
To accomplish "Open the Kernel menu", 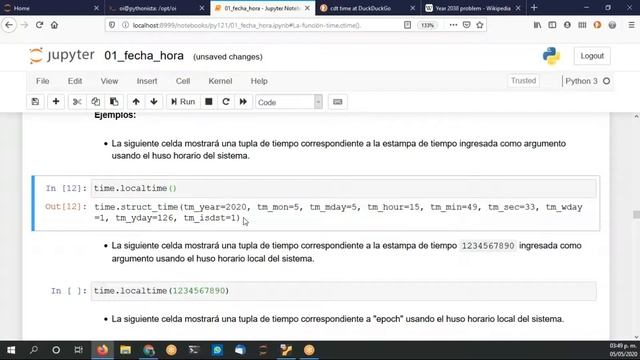I will (220, 81).
